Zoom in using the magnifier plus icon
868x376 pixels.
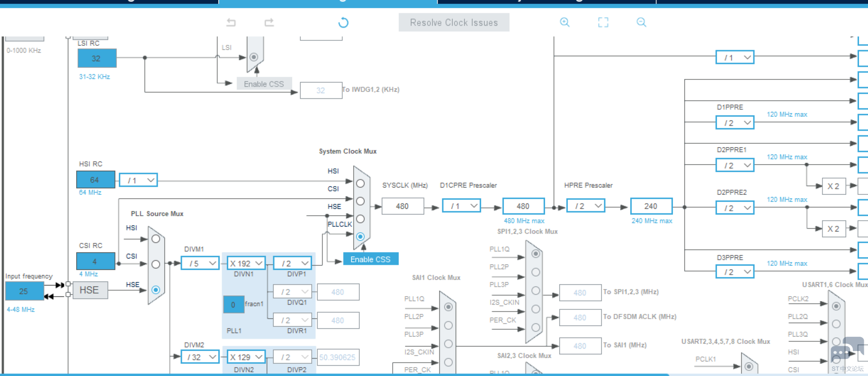coord(564,22)
